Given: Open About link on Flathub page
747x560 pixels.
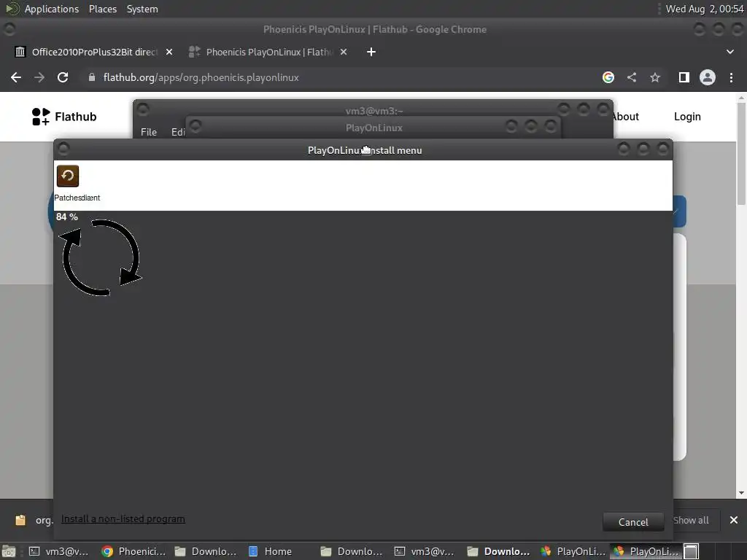Looking at the screenshot, I should (626, 117).
